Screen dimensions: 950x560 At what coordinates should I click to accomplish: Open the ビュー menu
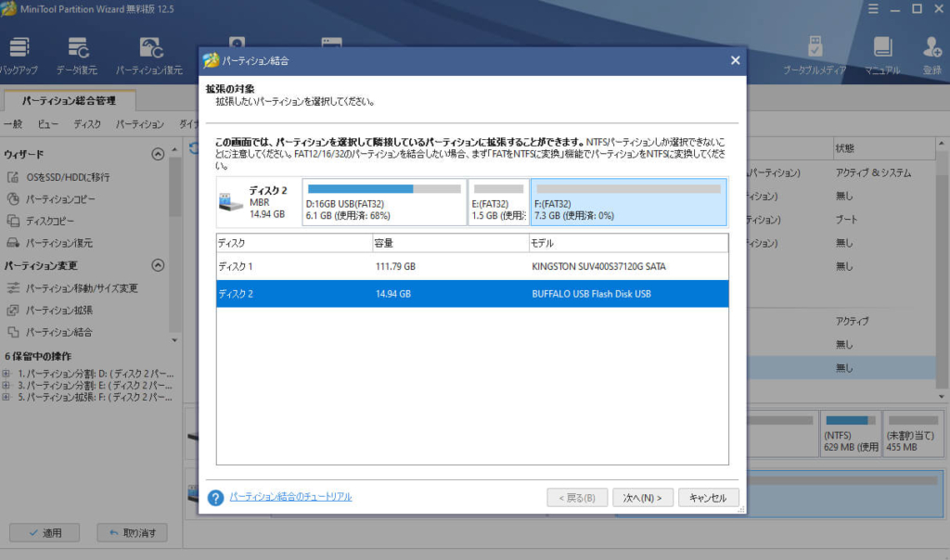point(48,124)
